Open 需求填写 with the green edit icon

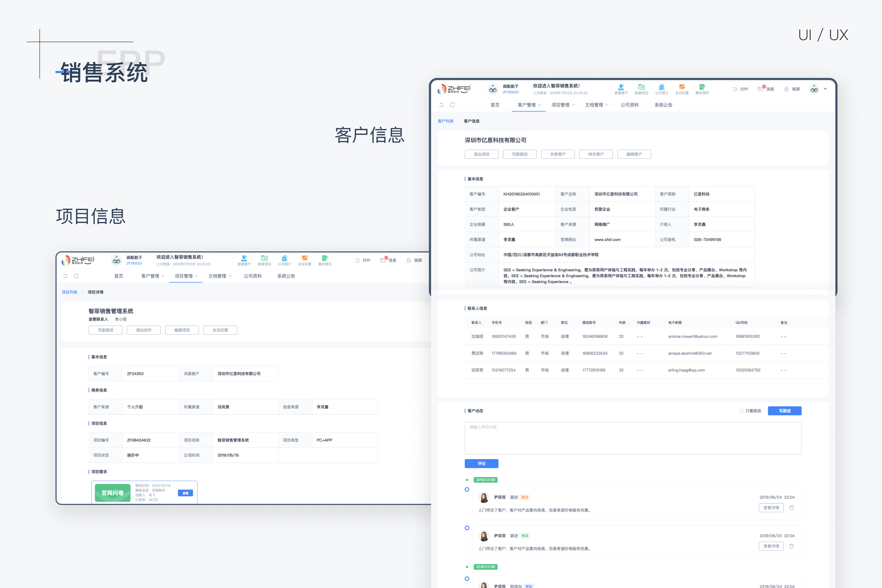(x=702, y=87)
